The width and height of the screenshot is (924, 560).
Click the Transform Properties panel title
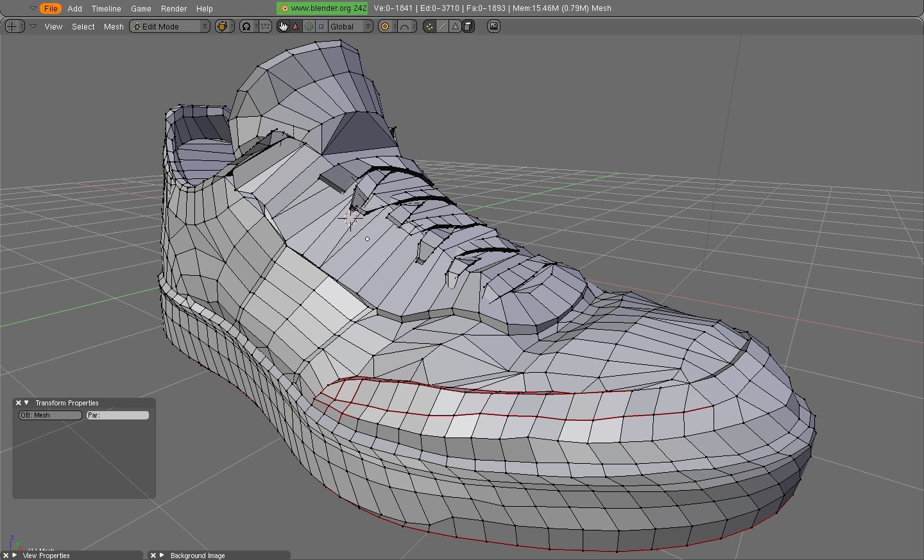[67, 403]
